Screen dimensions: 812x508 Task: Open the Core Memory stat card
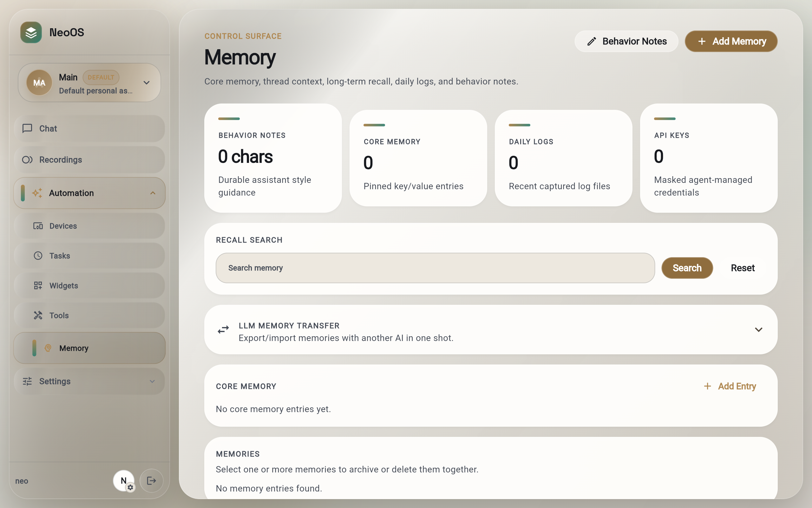click(418, 158)
